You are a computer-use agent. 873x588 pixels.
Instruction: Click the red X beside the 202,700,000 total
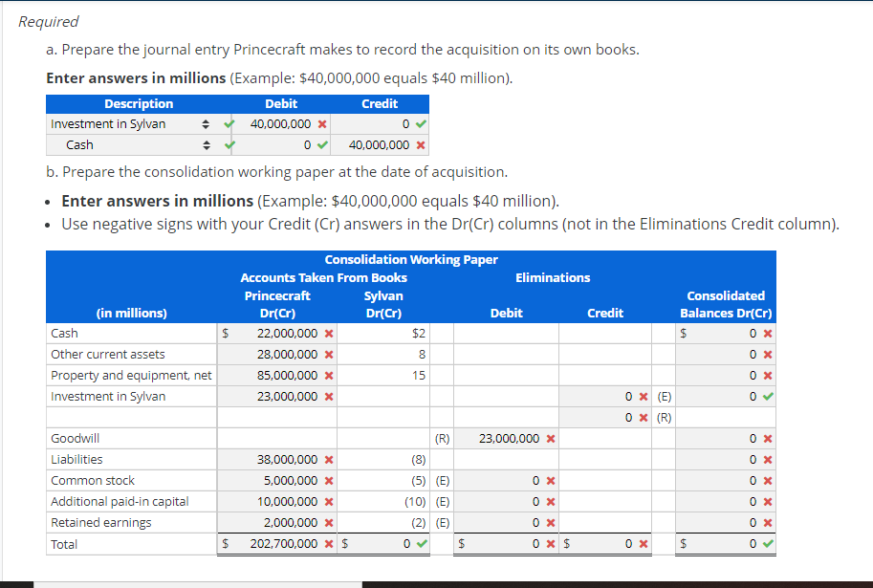tap(328, 544)
